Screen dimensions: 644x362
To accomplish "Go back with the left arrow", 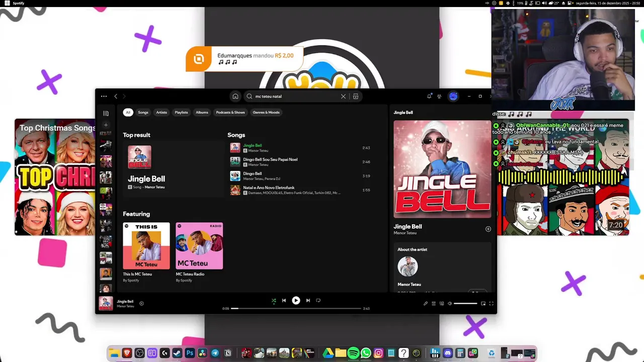I will point(116,96).
